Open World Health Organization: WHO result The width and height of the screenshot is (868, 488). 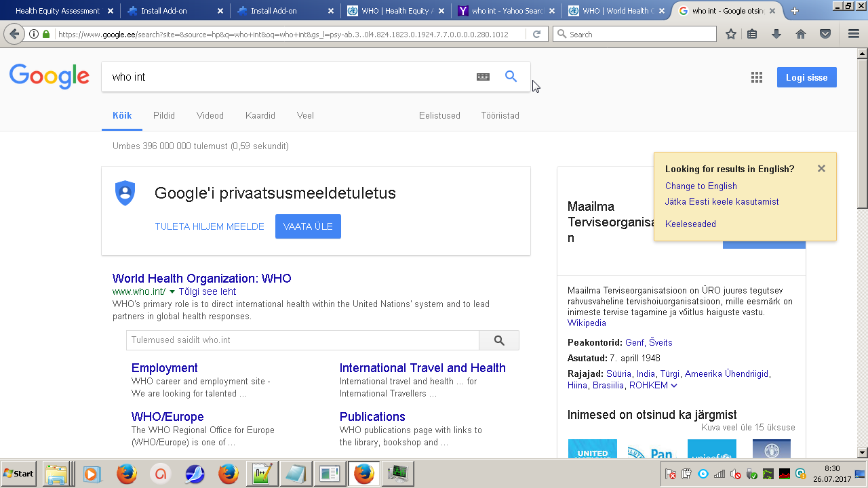click(x=202, y=279)
